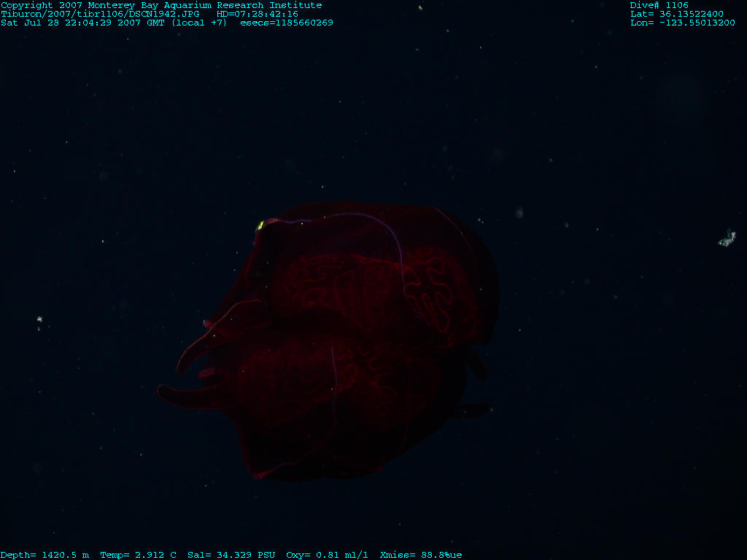Click the 'Sal= 34.329 PSU' reading

click(x=231, y=555)
